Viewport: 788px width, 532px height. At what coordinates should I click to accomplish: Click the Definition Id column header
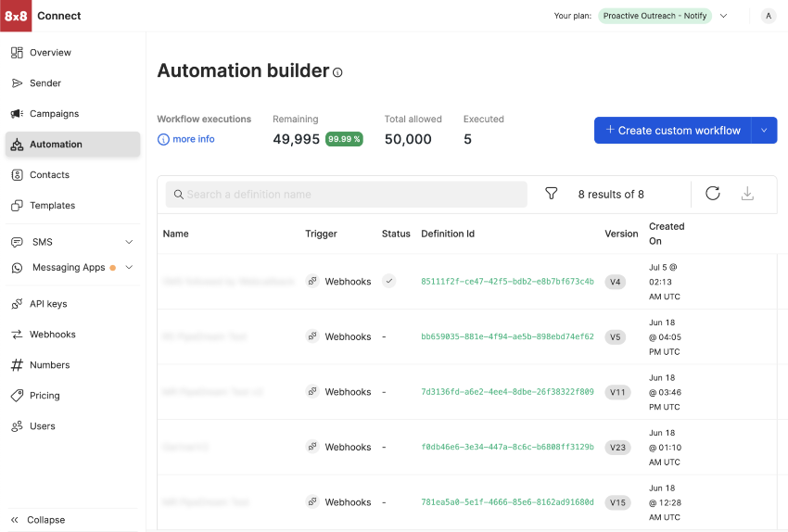448,234
